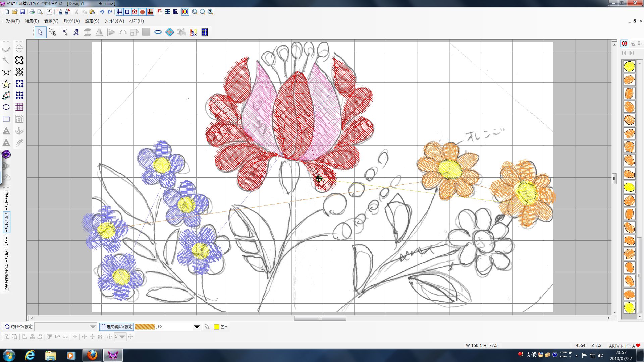The image size is (644, 362).
Task: Activate the reshape object tool
Action: tap(64, 32)
